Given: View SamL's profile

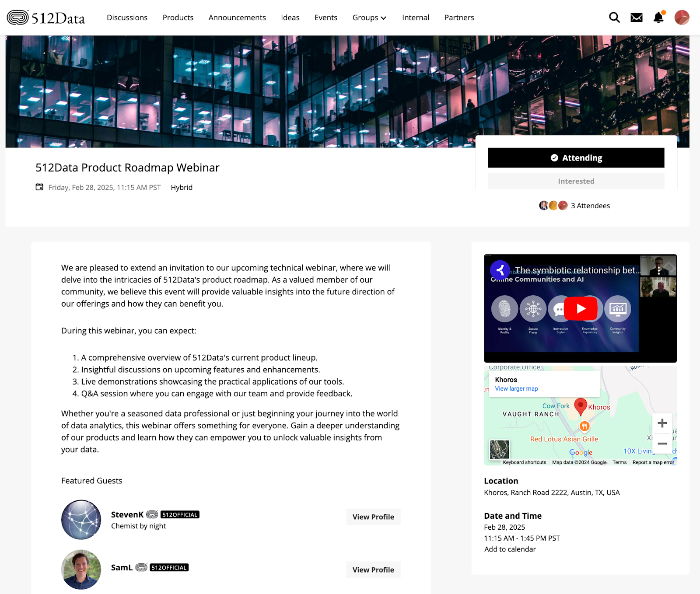Looking at the screenshot, I should (x=373, y=570).
